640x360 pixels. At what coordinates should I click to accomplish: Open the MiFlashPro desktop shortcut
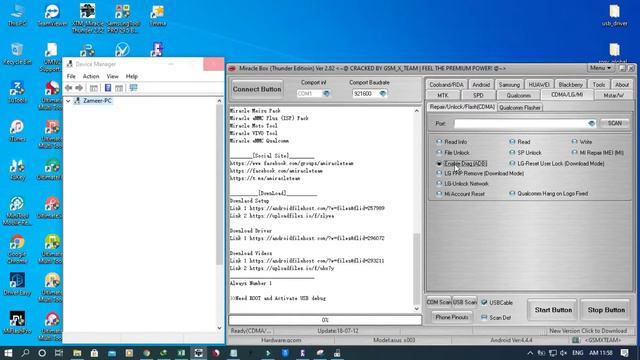17,322
